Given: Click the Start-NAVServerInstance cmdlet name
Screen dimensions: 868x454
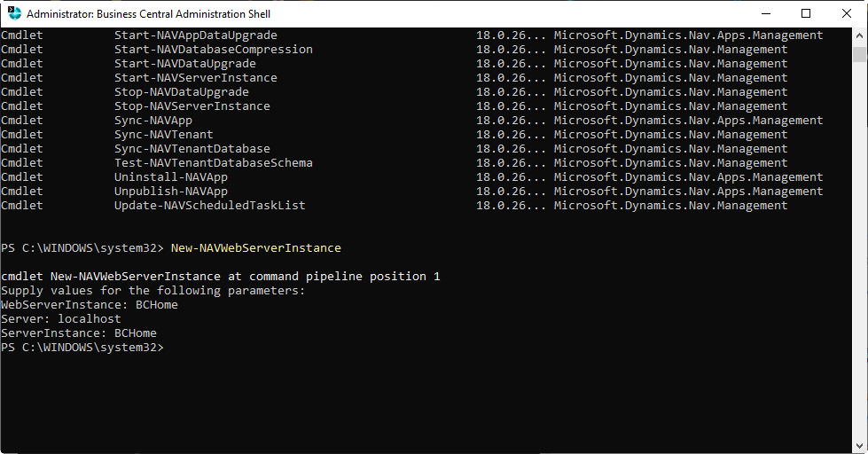Looking at the screenshot, I should pos(195,78).
